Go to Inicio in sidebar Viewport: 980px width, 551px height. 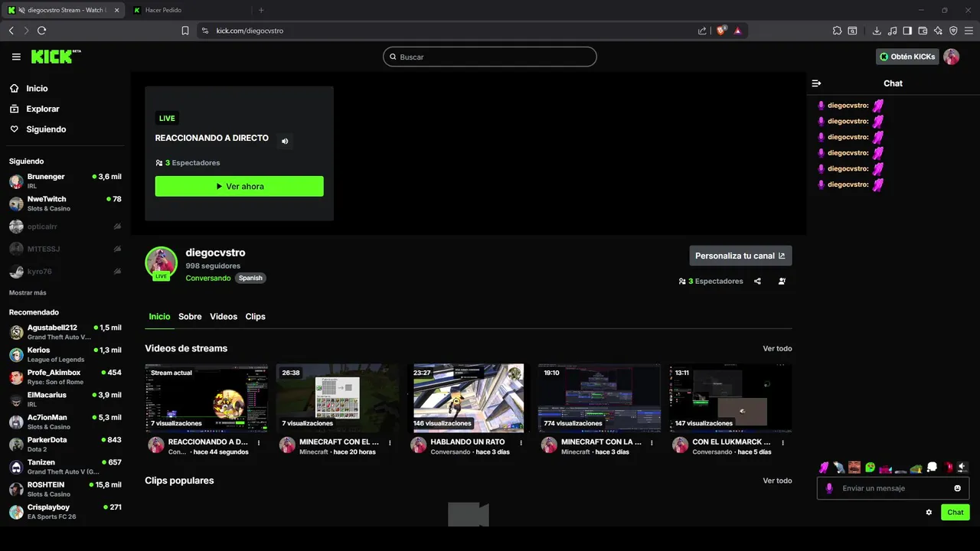pyautogui.click(x=37, y=89)
